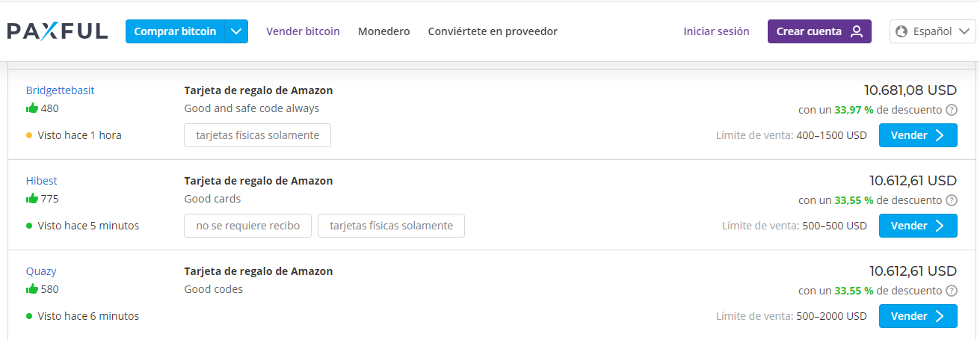Click the Good codes description

pyautogui.click(x=213, y=289)
